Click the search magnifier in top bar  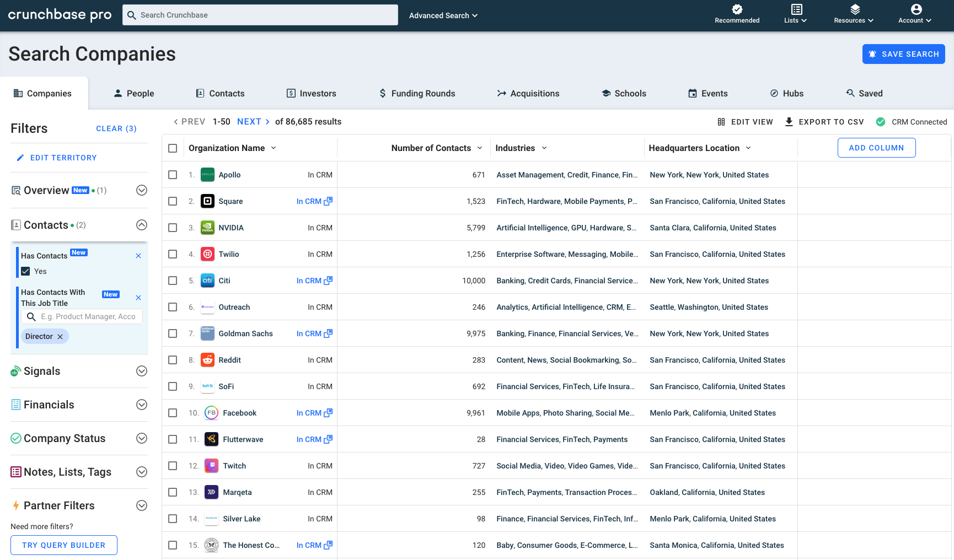pyautogui.click(x=132, y=15)
